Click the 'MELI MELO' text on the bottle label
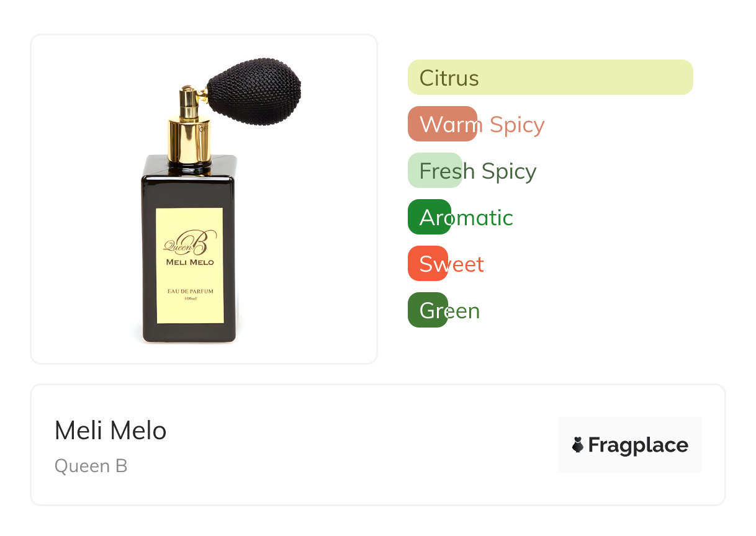This screenshot has width=756, height=536. [190, 262]
